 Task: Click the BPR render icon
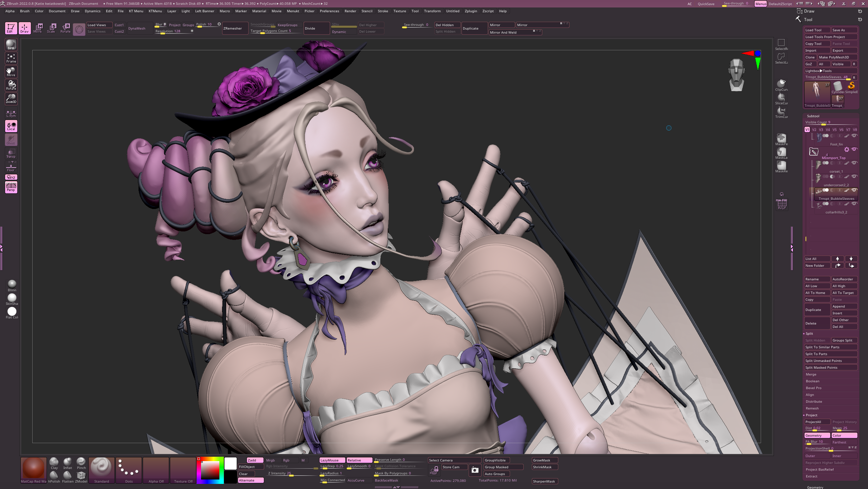(x=11, y=45)
